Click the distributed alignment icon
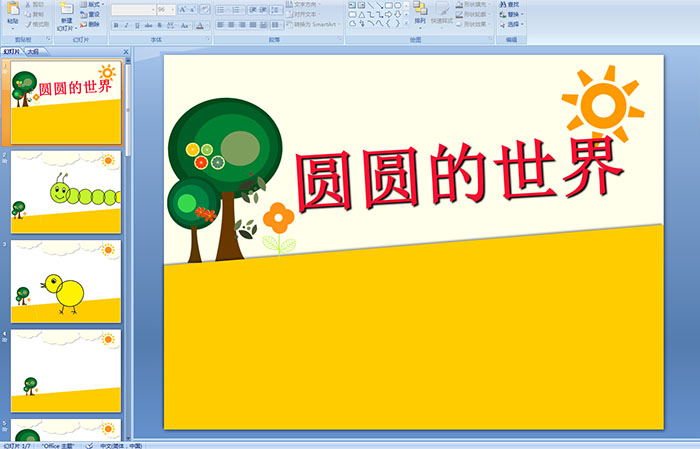The height and width of the screenshot is (449, 700). (263, 25)
